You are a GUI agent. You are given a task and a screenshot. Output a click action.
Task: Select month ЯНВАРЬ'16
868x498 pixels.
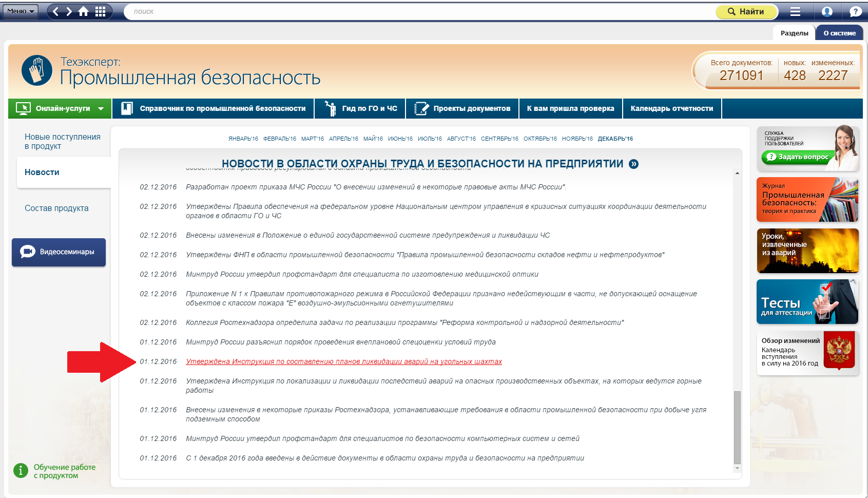click(243, 139)
